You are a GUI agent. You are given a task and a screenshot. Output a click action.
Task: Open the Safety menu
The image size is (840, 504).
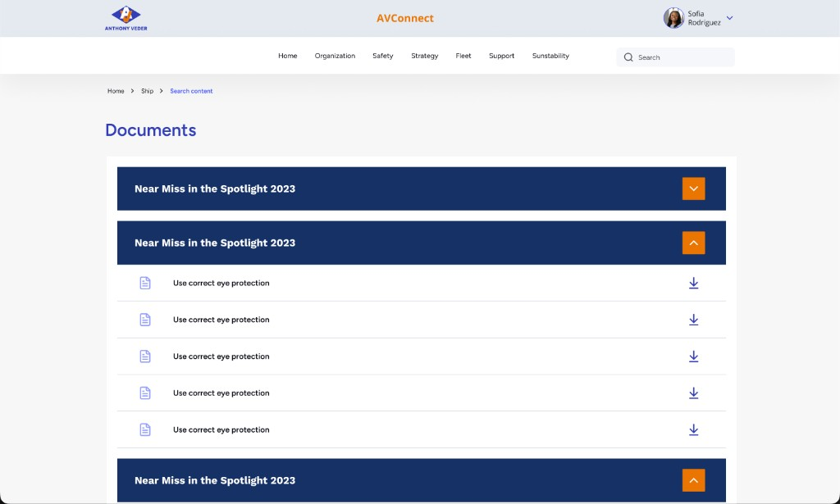pyautogui.click(x=382, y=56)
